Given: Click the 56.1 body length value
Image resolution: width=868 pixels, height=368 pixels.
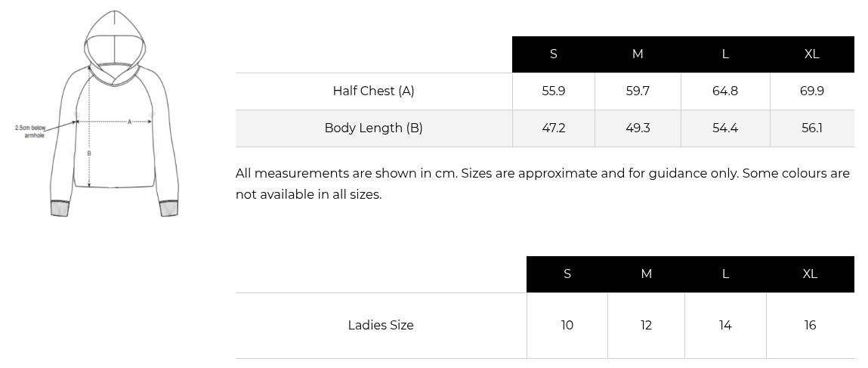Looking at the screenshot, I should (811, 128).
